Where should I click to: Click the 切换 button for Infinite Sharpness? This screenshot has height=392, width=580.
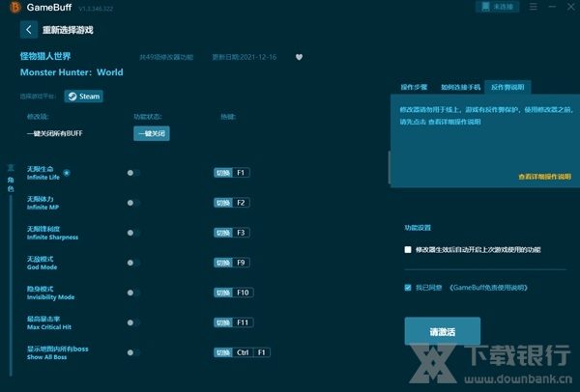click(223, 233)
